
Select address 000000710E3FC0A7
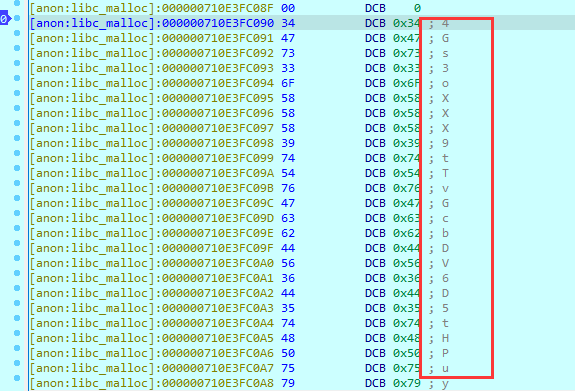click(x=218, y=368)
